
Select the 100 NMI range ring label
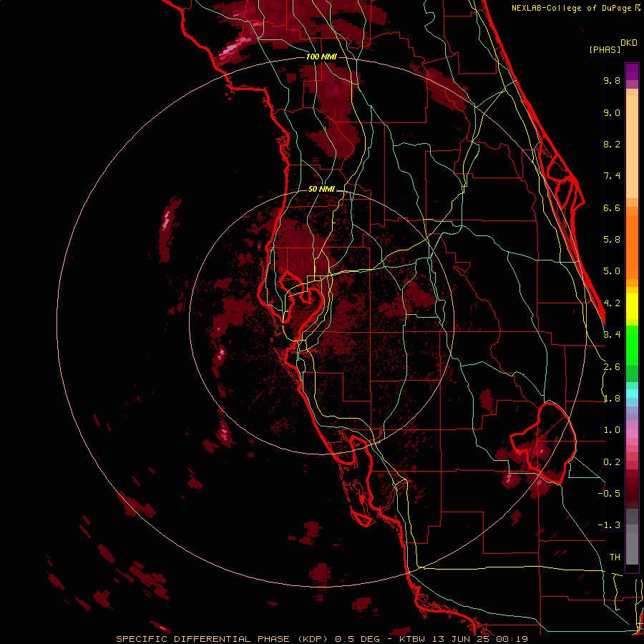coord(321,57)
